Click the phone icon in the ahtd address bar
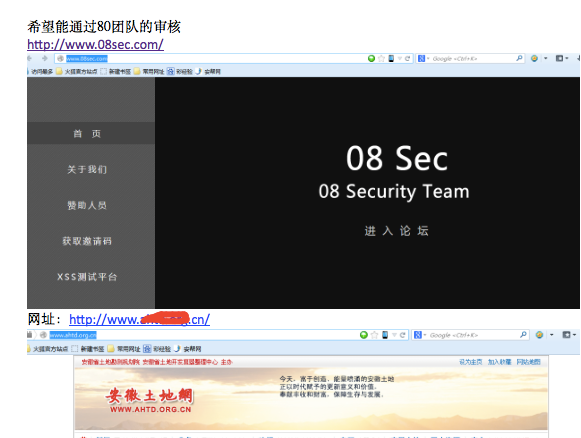 click(x=385, y=335)
